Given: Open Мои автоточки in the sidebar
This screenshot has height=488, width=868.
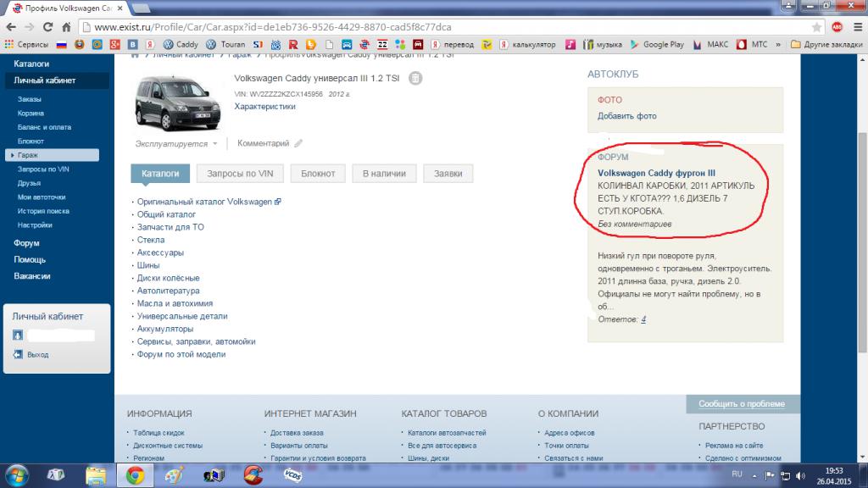Looking at the screenshot, I should 42,197.
